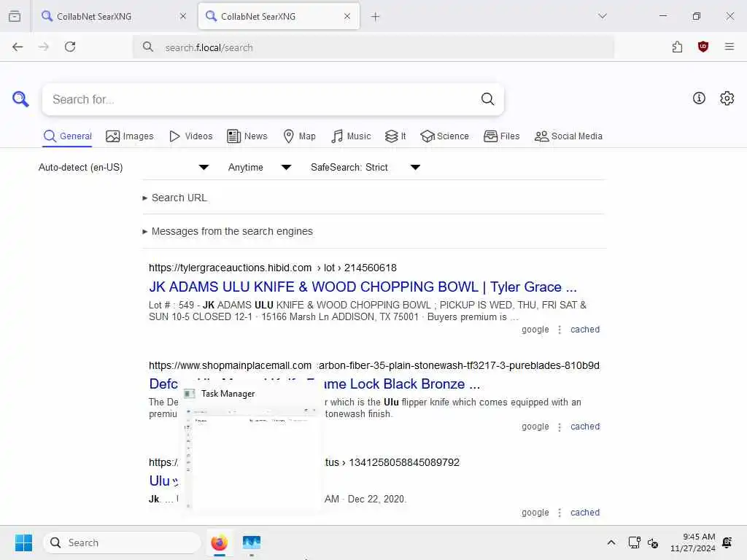
Task: Open JK ADAMS ULU KNIFE result link
Action: tap(363, 287)
